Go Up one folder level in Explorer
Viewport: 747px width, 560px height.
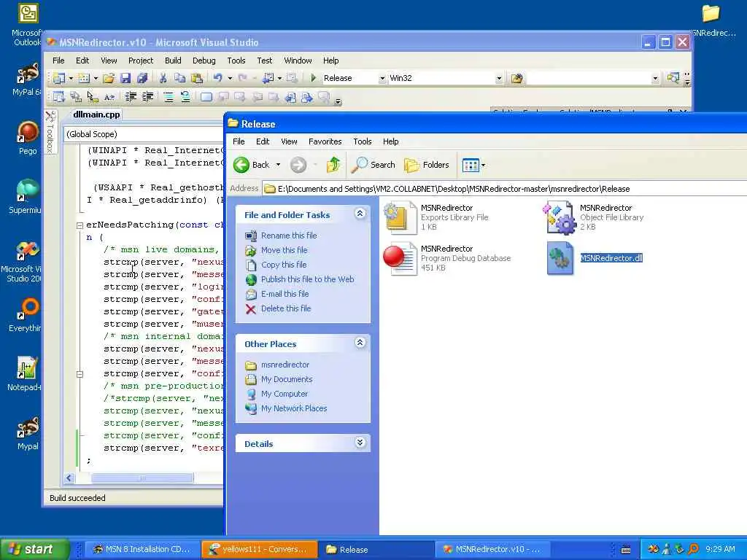tap(333, 165)
